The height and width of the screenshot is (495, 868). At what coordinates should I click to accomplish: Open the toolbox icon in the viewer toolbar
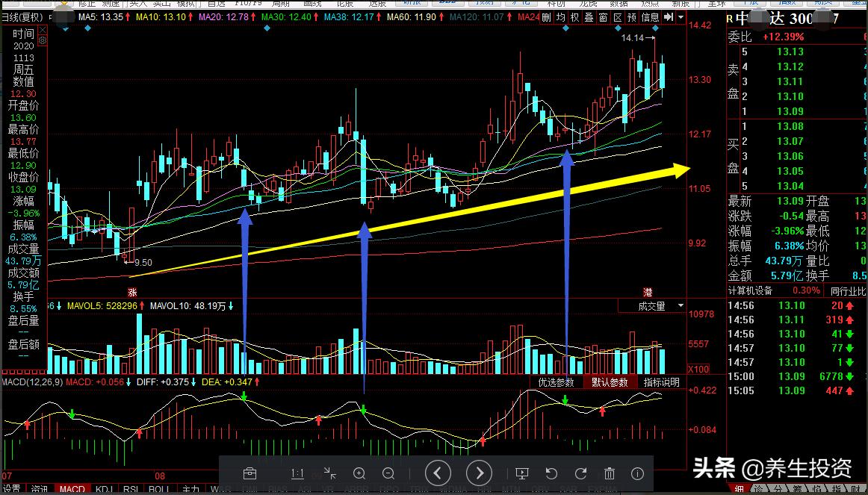tap(249, 473)
